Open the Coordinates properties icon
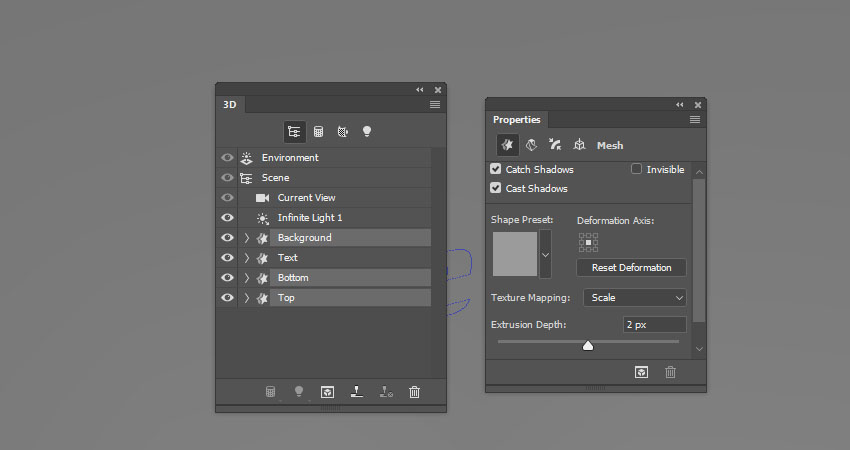 tap(579, 145)
